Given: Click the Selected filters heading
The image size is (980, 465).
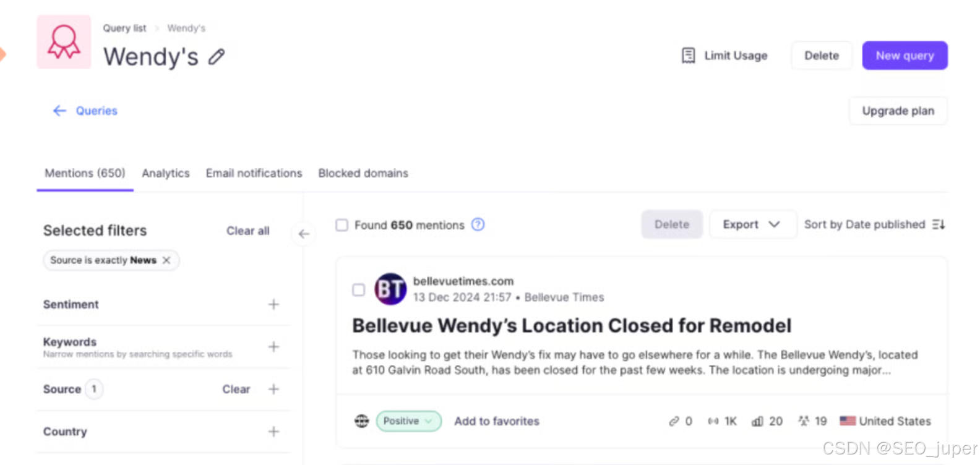Looking at the screenshot, I should [95, 231].
